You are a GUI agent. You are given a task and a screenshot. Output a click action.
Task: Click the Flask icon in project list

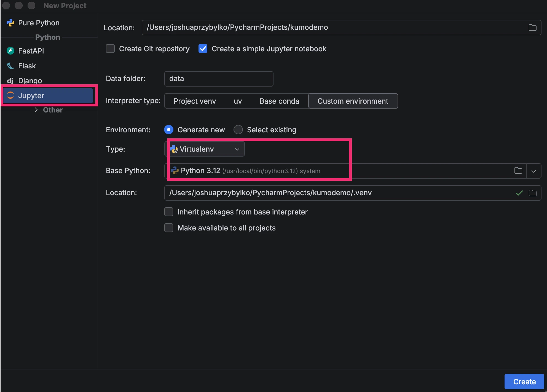(x=10, y=66)
